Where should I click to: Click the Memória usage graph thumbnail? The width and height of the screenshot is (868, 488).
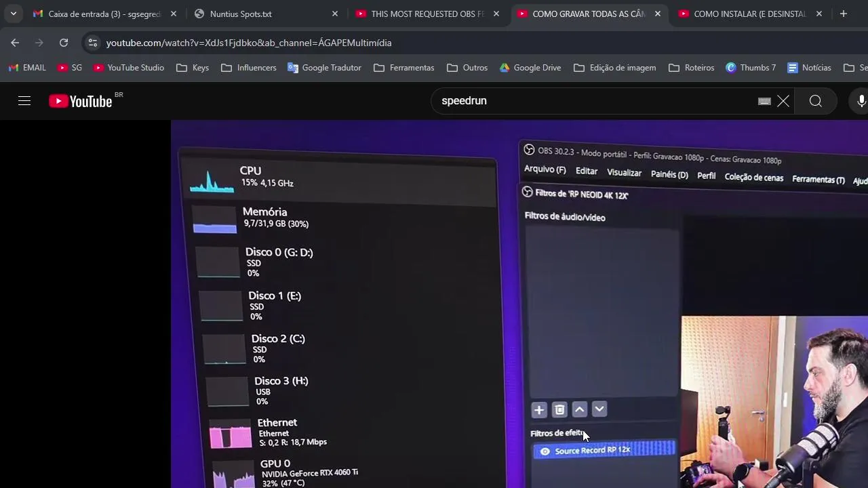click(x=215, y=220)
